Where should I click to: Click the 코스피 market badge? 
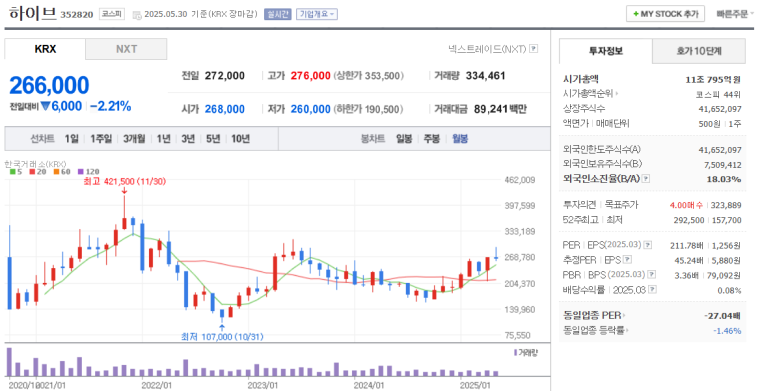[x=112, y=14]
